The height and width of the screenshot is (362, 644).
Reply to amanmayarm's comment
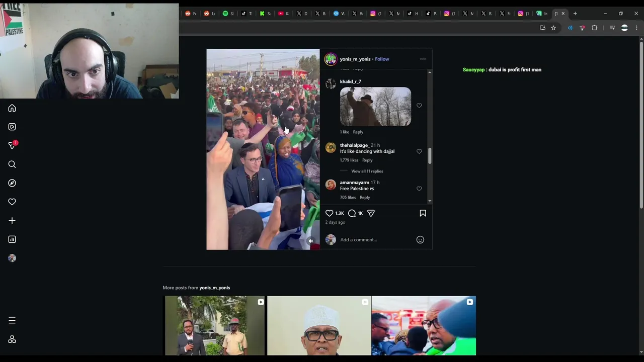(365, 198)
